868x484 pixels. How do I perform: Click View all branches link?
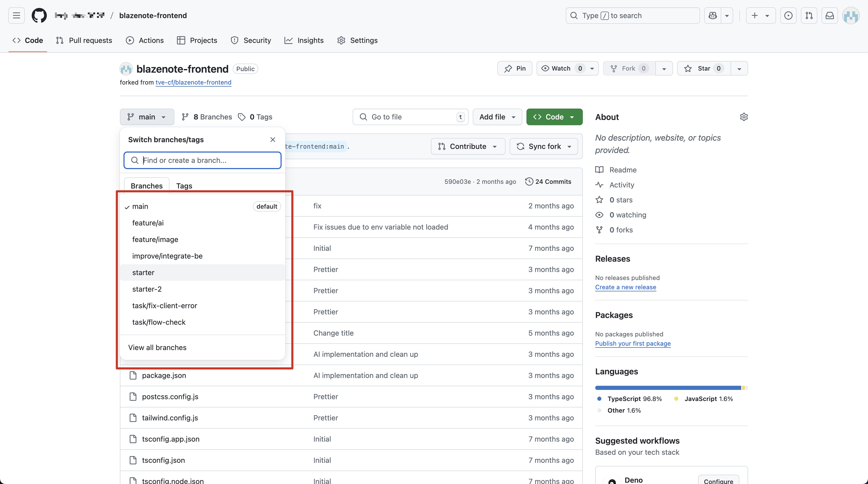(157, 347)
